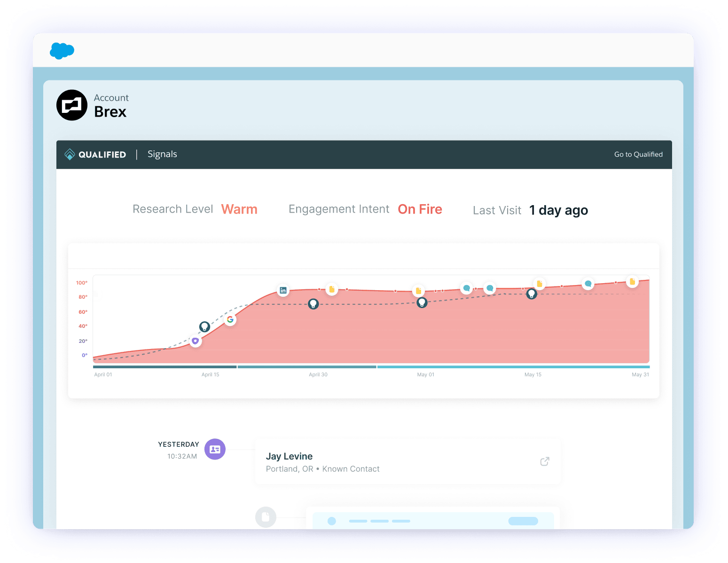Select the Google signal marker on chart
The height and width of the screenshot is (563, 728).
pos(230,319)
